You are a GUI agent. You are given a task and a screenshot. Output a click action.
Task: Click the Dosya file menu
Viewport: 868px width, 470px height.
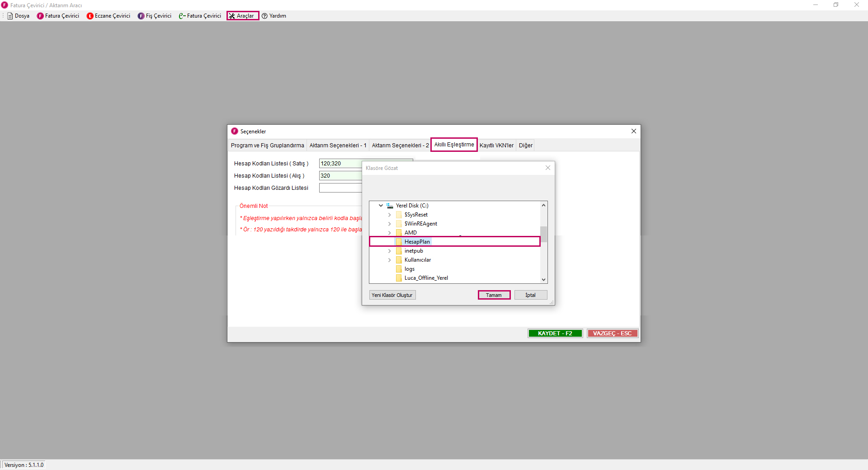point(18,16)
